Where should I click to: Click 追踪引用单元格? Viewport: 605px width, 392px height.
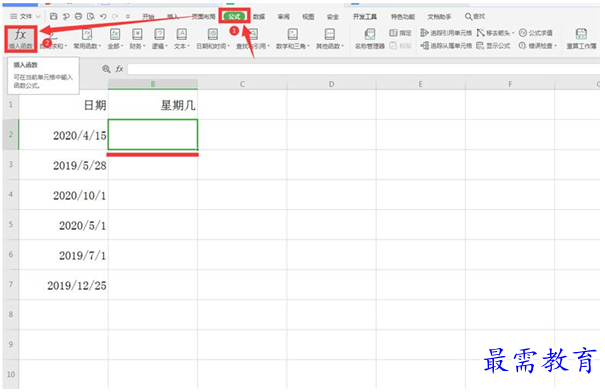(x=446, y=33)
